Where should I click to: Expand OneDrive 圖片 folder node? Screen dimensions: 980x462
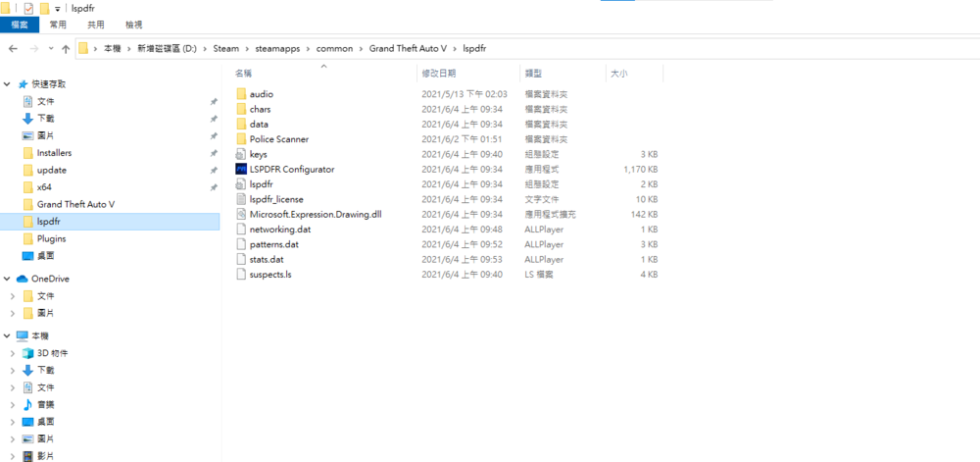click(x=13, y=313)
